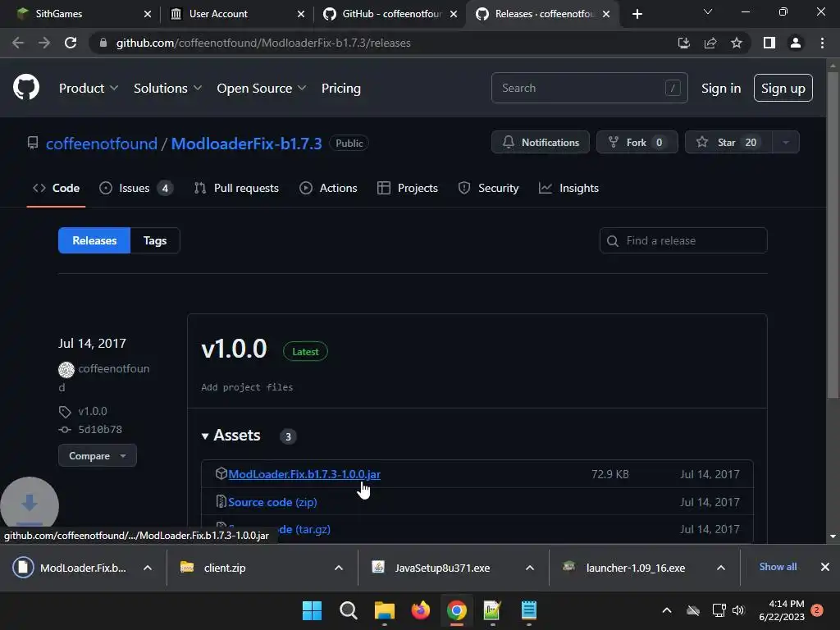The image size is (840, 630).
Task: Click the notification bell Notifications button
Action: point(541,142)
